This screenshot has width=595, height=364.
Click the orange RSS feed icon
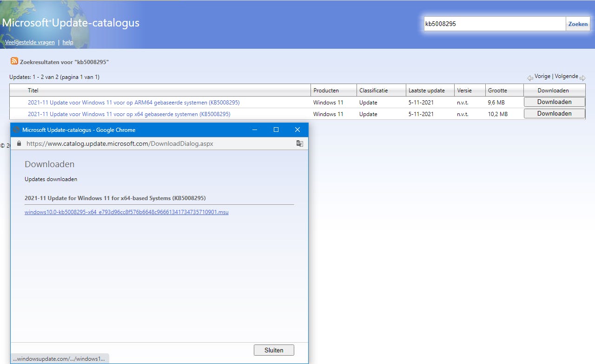[14, 61]
